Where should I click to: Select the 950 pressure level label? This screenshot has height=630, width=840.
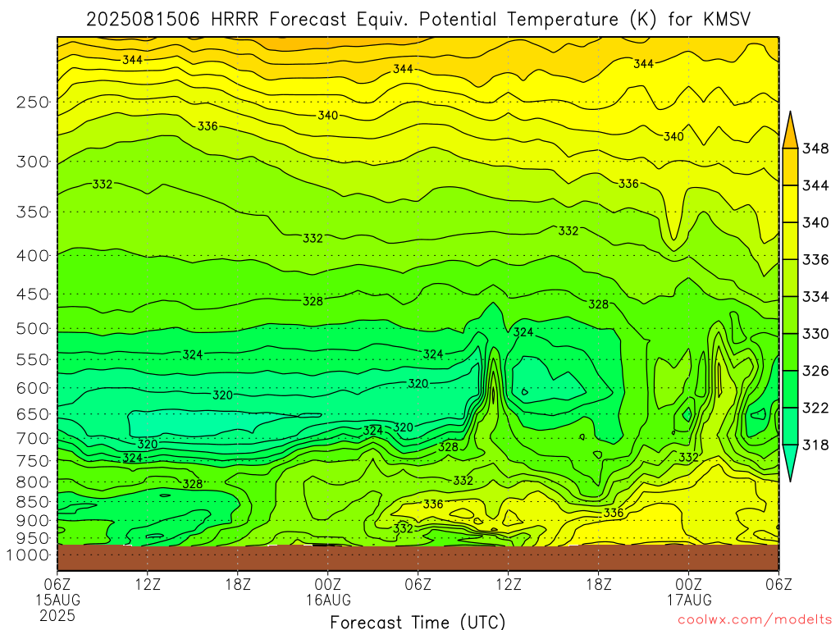[x=33, y=538]
